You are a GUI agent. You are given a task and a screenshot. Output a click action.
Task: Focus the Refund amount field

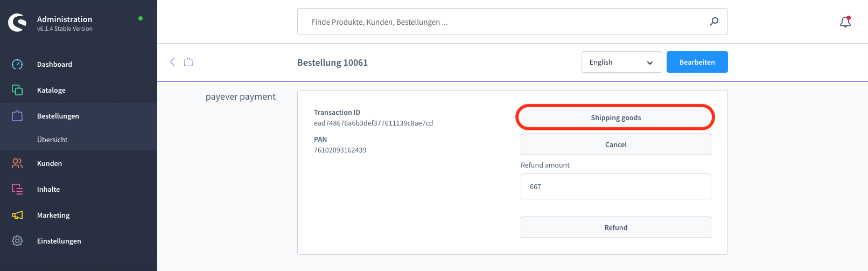pyautogui.click(x=616, y=186)
